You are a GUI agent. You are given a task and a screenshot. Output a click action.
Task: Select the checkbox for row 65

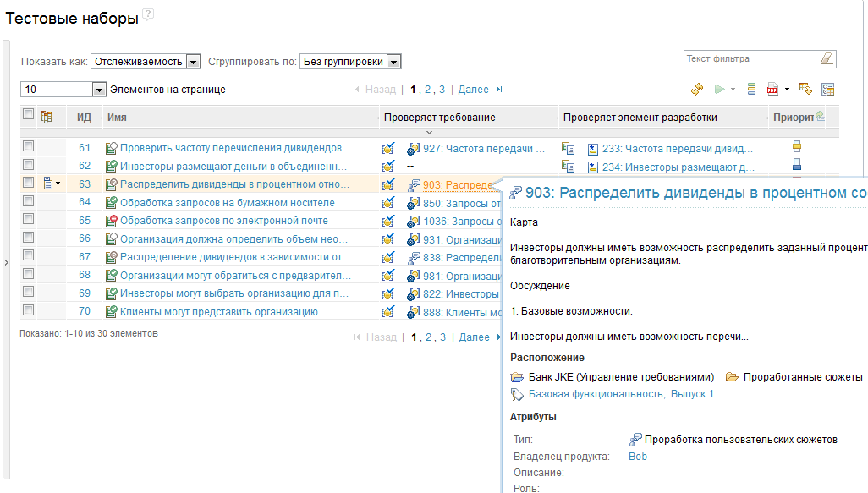click(28, 220)
